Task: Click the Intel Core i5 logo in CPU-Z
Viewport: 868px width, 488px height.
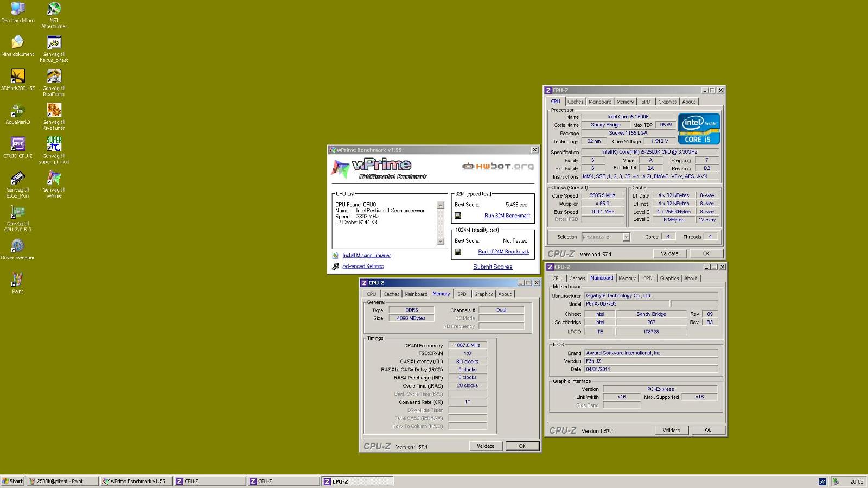Action: point(699,128)
